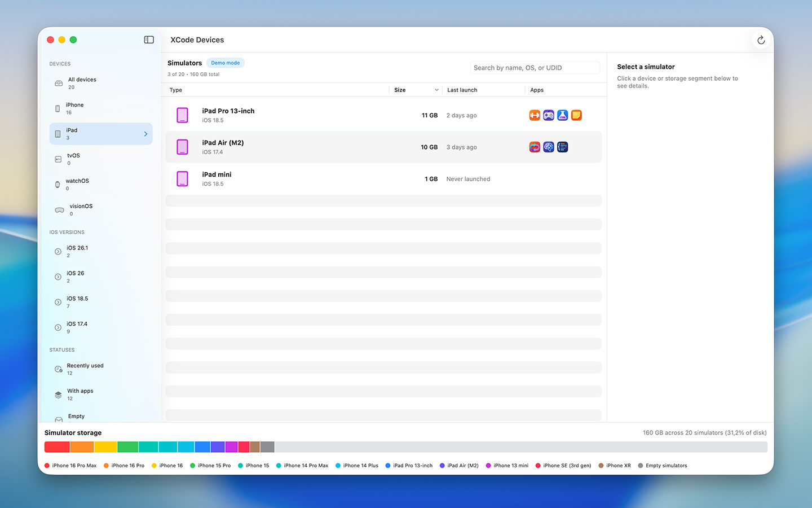Click the red iPhone 16 Pro Max storage segment
The width and height of the screenshot is (812, 508).
(56, 446)
